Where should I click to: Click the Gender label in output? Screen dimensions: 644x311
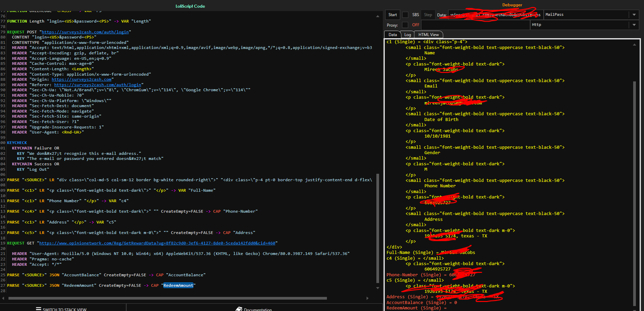(432, 153)
